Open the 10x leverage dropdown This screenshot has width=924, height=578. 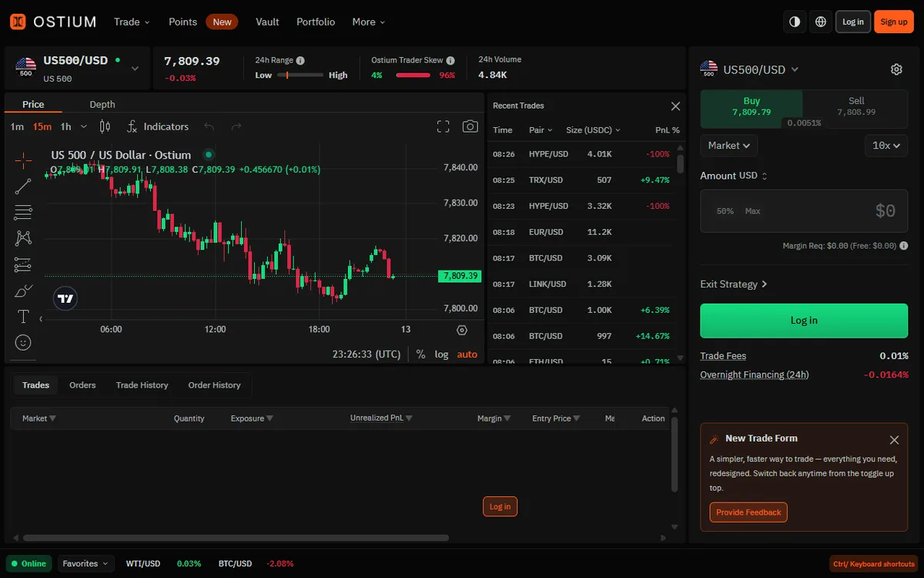click(x=886, y=145)
